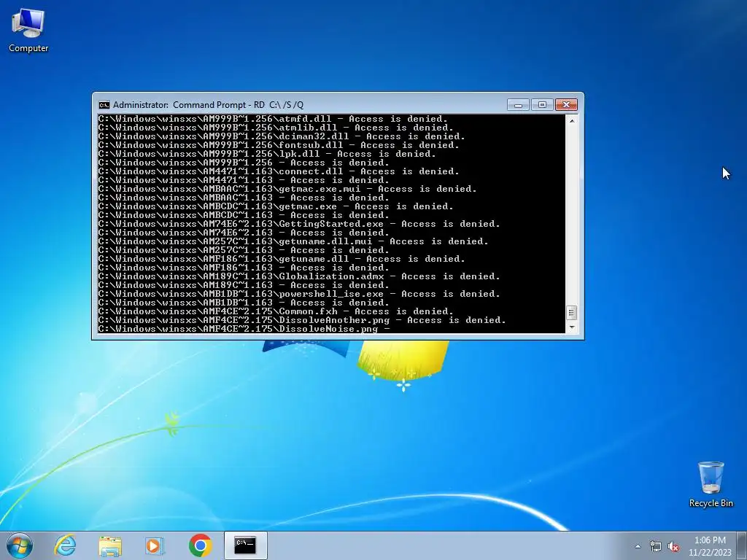Image resolution: width=747 pixels, height=560 pixels.
Task: Open the Recycle Bin desktop icon
Action: tap(711, 484)
